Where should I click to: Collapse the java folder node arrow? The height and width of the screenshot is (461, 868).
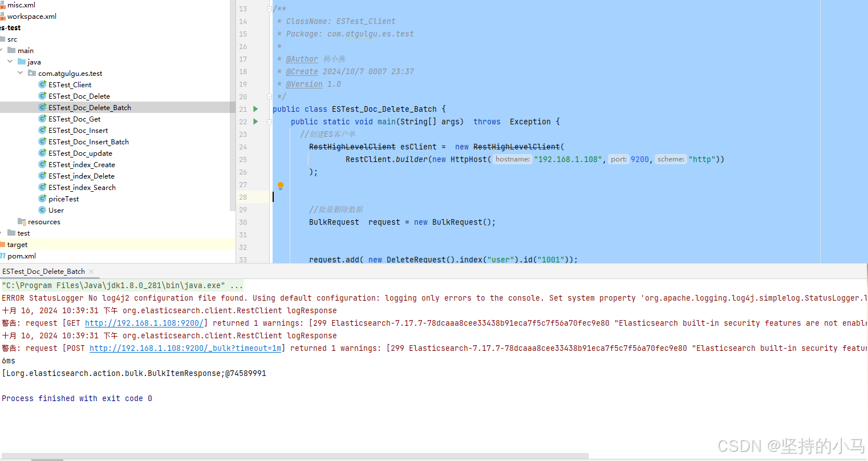(10, 62)
